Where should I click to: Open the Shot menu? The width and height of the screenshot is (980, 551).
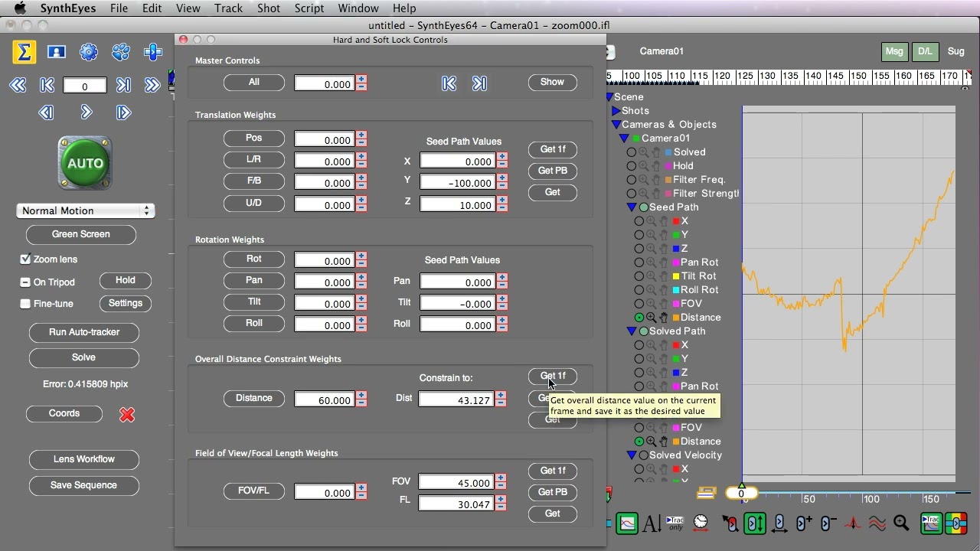pyautogui.click(x=269, y=8)
